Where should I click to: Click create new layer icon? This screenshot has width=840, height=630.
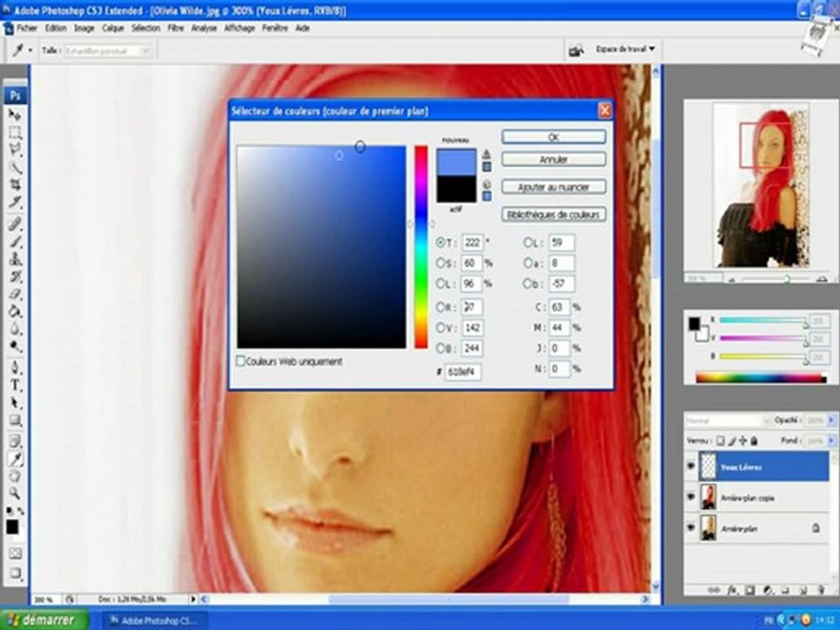[803, 590]
